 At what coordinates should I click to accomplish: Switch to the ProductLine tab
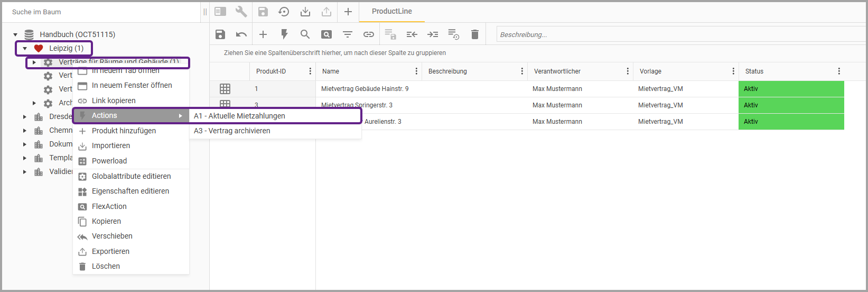click(x=391, y=11)
